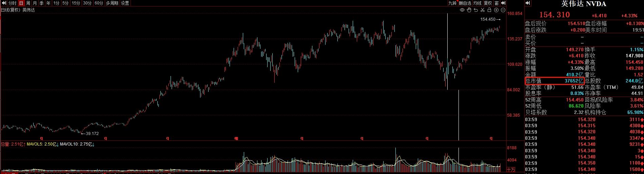The image size is (644, 174).
Task: Collapse the quote panel with the arrow beside 英伟达 NVDA
Action: coord(528,3)
